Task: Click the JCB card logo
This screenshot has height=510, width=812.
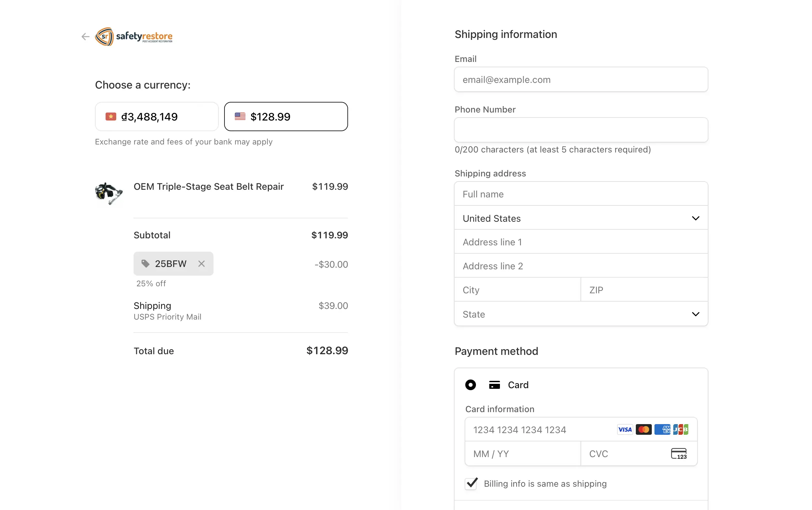Action: pos(680,429)
